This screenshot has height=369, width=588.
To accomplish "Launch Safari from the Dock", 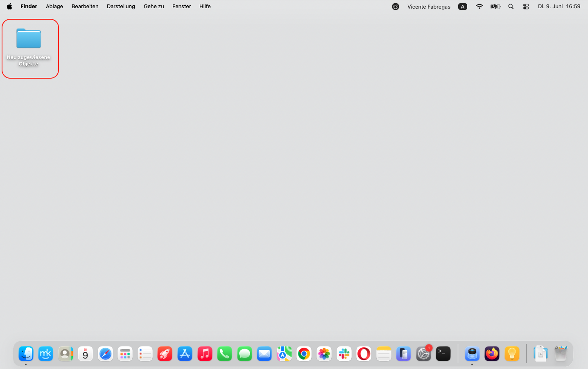I will point(105,353).
